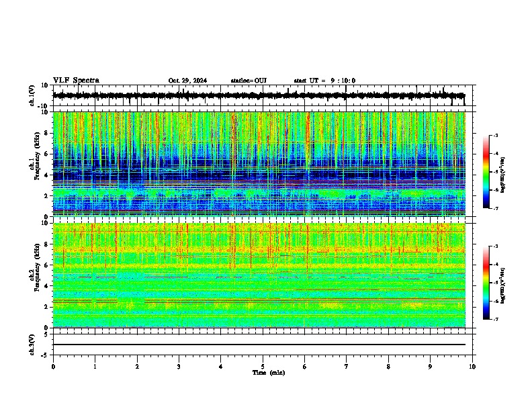Click the "2" kHz tick of ch.1 spectrogram
The height and width of the screenshot is (411, 532).
(46, 196)
